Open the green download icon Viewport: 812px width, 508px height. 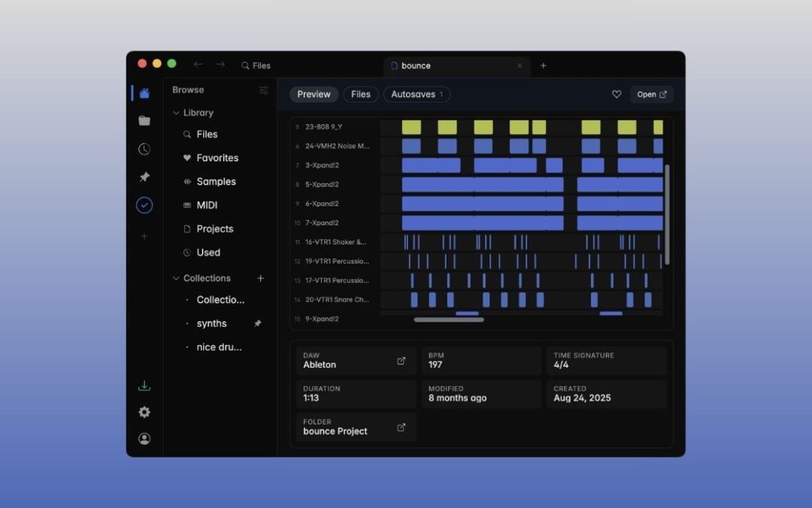(144, 385)
